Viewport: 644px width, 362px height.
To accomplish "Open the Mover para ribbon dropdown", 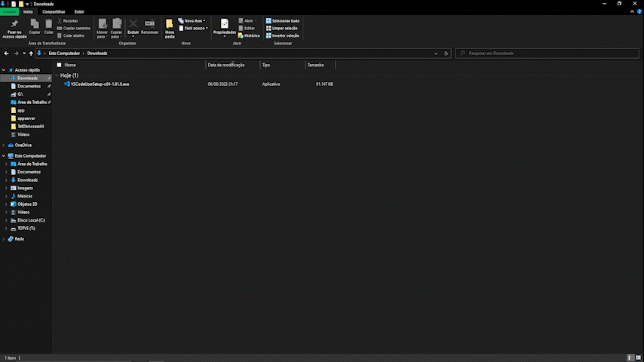I will [102, 29].
